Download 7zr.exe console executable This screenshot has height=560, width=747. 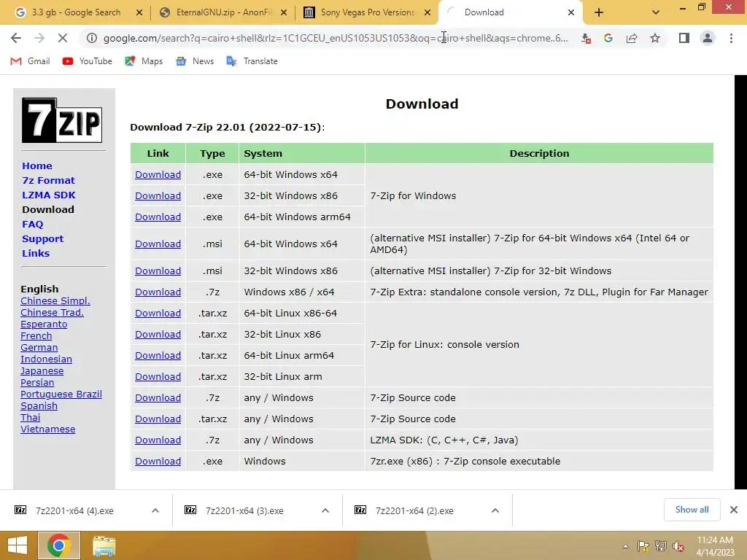pyautogui.click(x=158, y=462)
